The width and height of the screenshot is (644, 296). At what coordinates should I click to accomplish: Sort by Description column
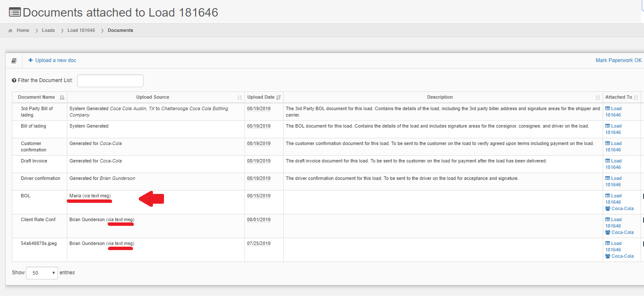pyautogui.click(x=443, y=97)
